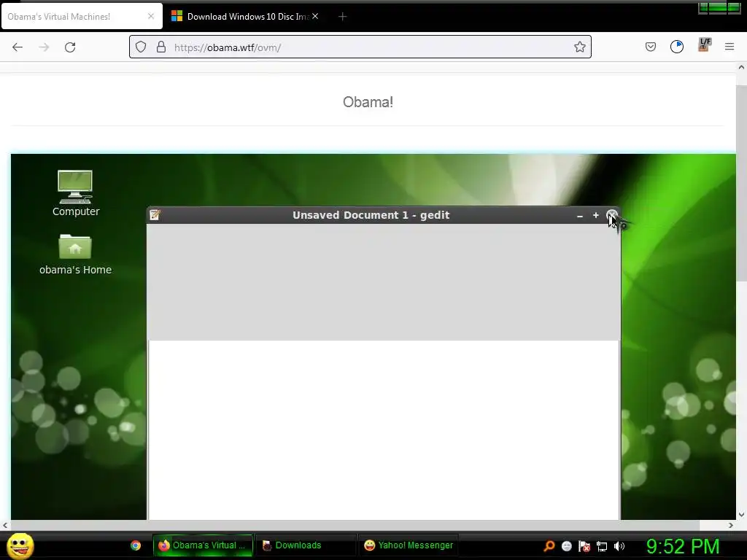
Task: Switch to Download Windows 10 Disc Image tab
Action: [x=245, y=17]
